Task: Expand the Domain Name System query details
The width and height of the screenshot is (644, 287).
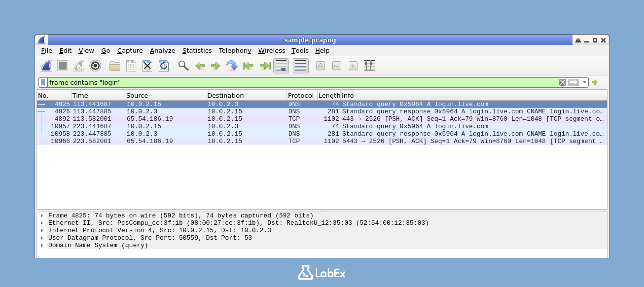Action: tap(42, 245)
